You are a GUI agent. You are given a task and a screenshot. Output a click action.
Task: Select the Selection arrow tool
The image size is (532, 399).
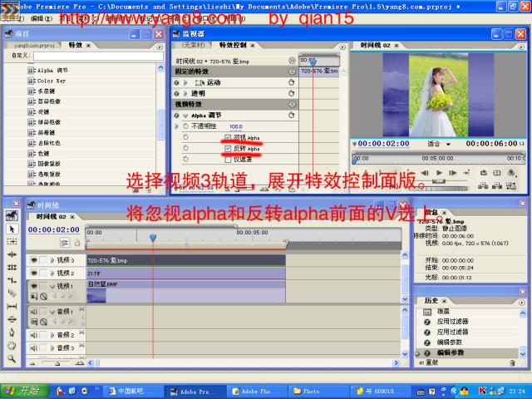point(12,229)
